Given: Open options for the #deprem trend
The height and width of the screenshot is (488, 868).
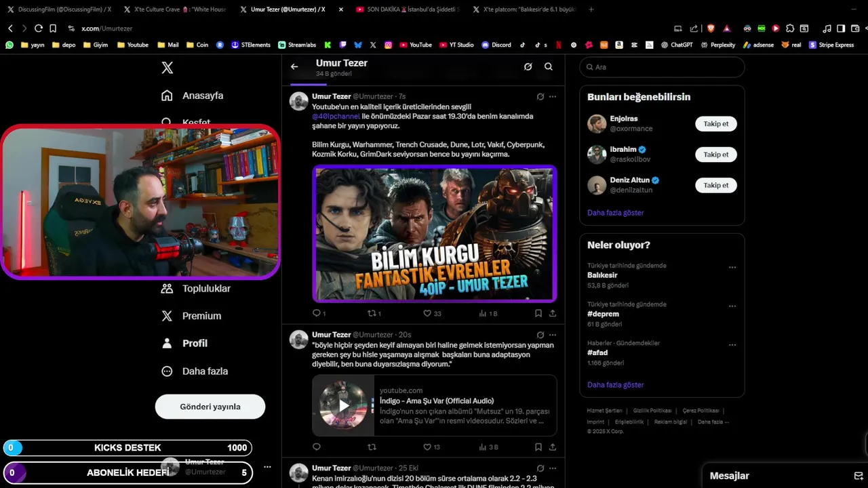Looking at the screenshot, I should [x=732, y=306].
